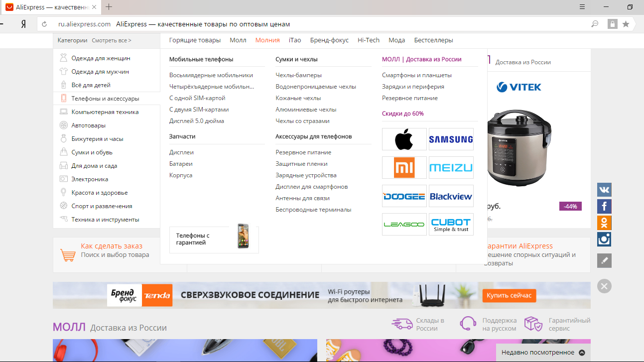Click the pencil feedback icon
This screenshot has height=362, width=644.
click(604, 260)
